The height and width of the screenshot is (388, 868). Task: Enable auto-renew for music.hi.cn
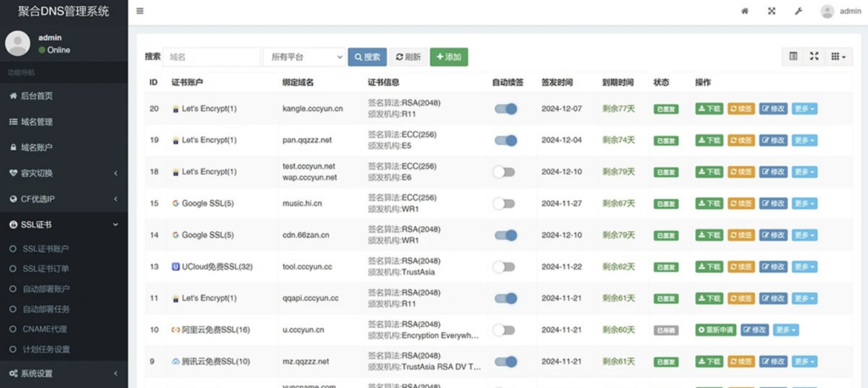point(504,203)
